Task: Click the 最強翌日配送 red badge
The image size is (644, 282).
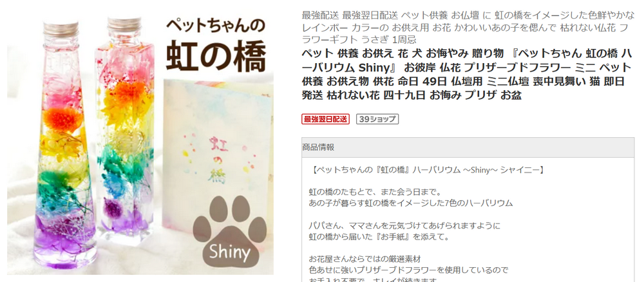Action: [325, 119]
